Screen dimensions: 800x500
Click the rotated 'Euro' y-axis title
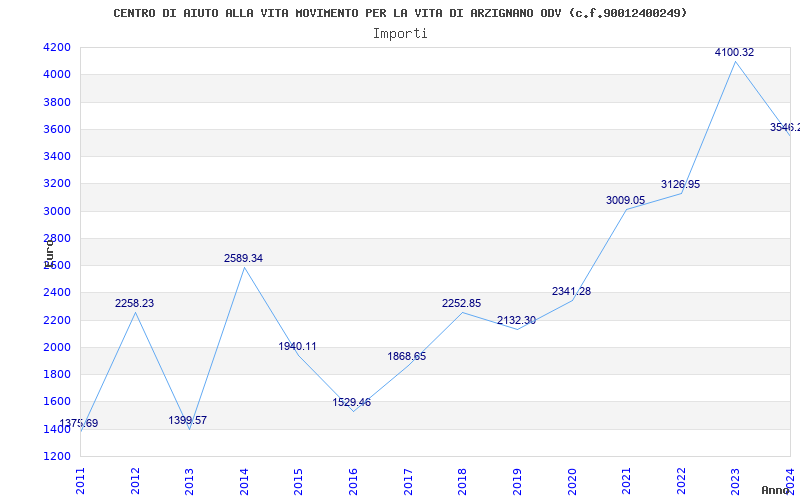[49, 253]
